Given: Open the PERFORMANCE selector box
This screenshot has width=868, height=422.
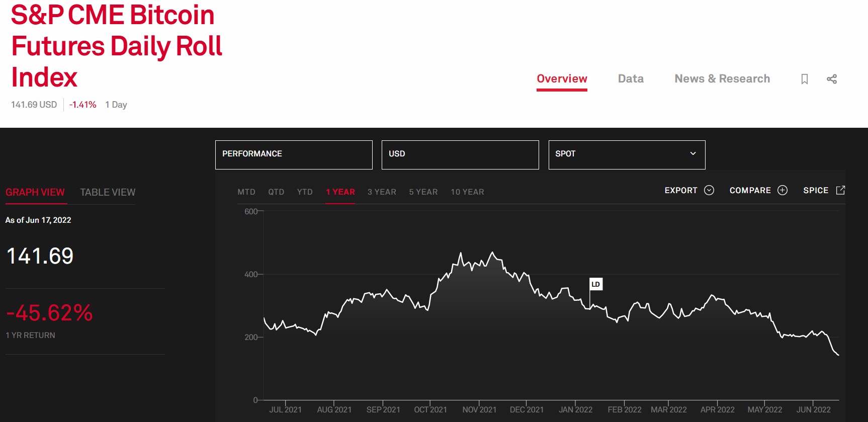Looking at the screenshot, I should (x=294, y=154).
